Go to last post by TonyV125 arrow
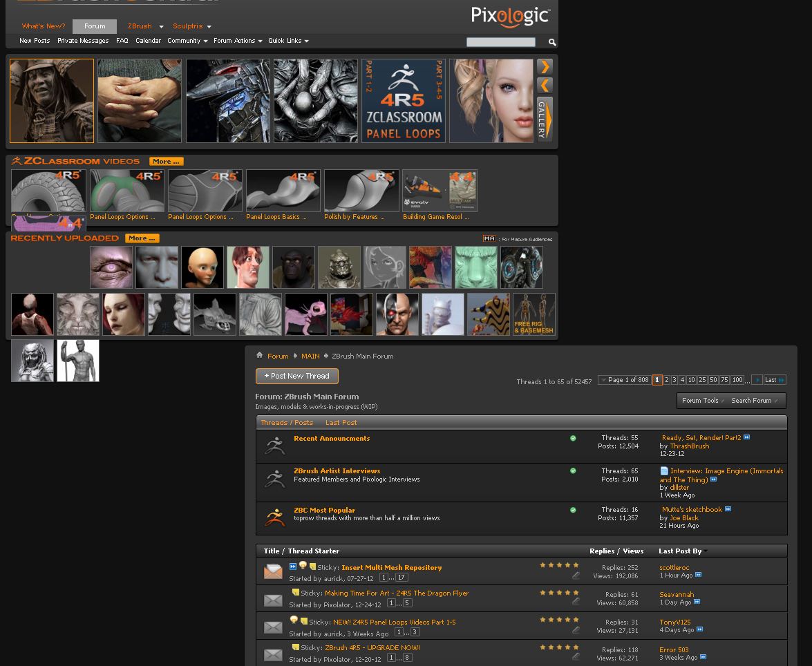812x666 pixels. pos(699,629)
